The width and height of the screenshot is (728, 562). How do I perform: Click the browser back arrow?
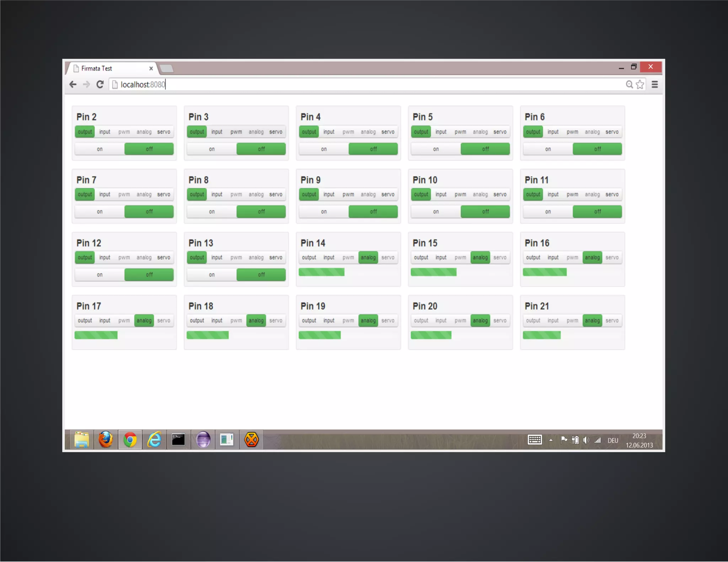tap(73, 85)
